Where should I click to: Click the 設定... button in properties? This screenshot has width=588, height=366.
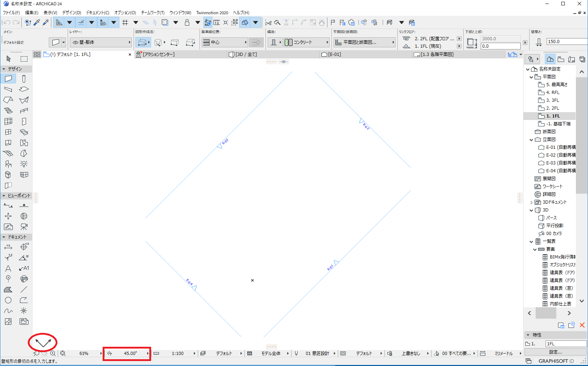[x=555, y=352]
